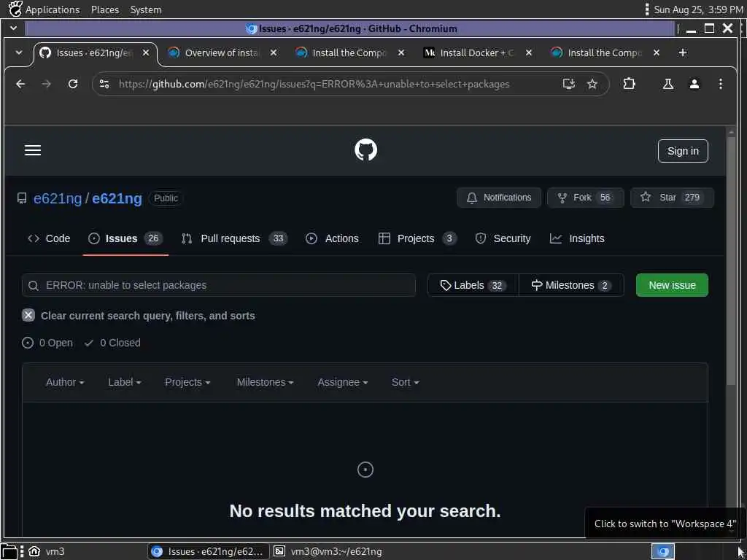Open site information icon in address bar
The width and height of the screenshot is (747, 560).
pos(104,85)
